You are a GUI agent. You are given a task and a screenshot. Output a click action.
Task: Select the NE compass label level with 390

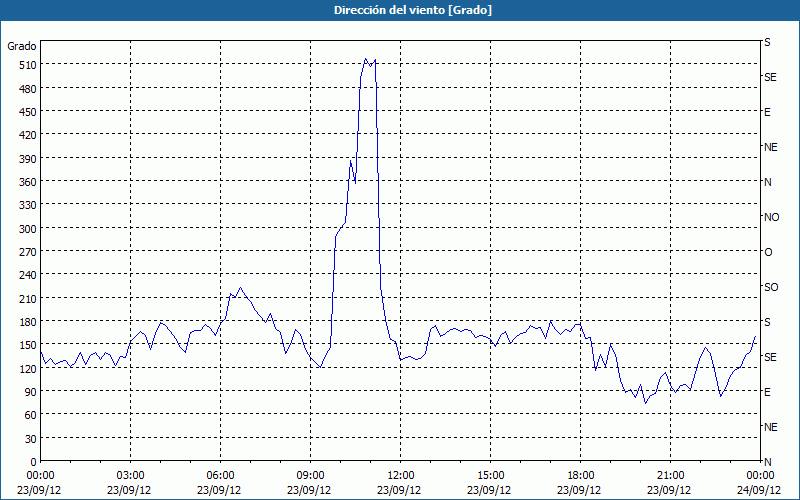point(770,147)
